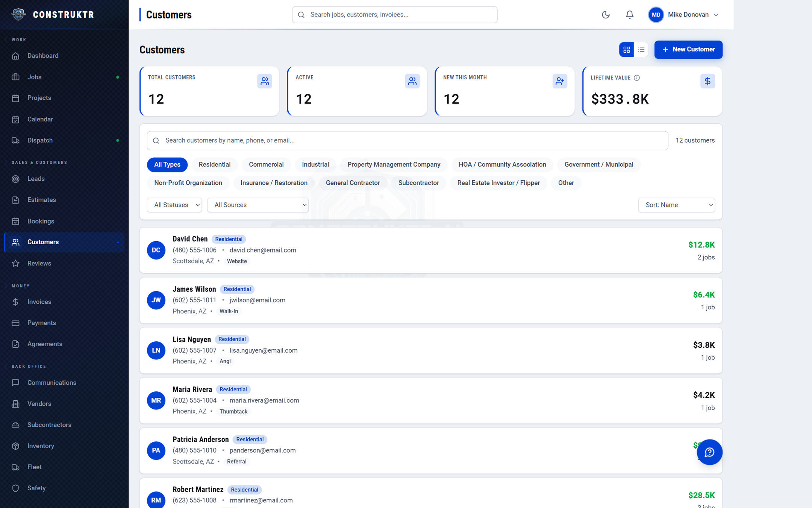Filter by Insurance / Restoration

click(x=274, y=183)
